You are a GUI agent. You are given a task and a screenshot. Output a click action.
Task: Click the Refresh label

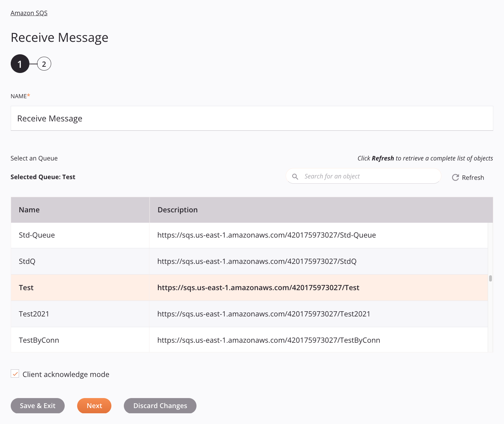click(473, 177)
